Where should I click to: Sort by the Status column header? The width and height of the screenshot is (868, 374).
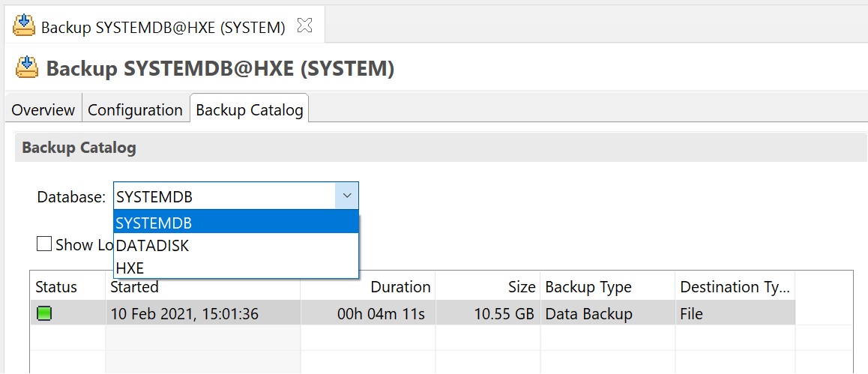[56, 287]
